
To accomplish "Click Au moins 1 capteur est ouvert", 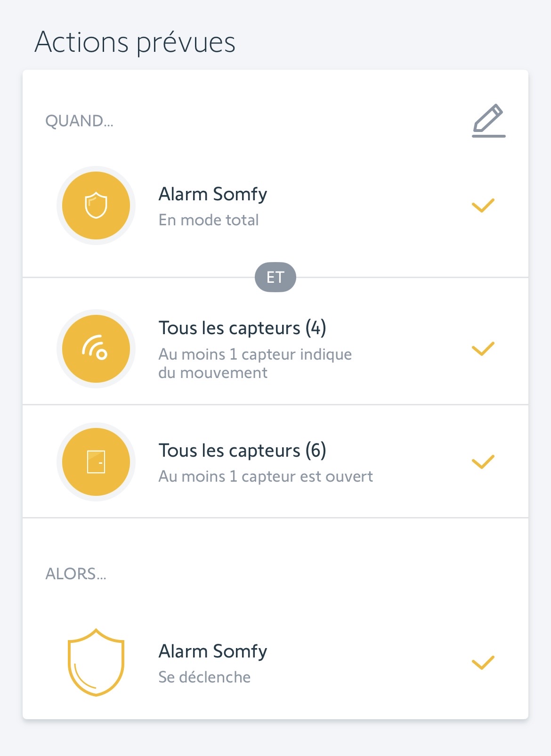I will pyautogui.click(x=266, y=477).
